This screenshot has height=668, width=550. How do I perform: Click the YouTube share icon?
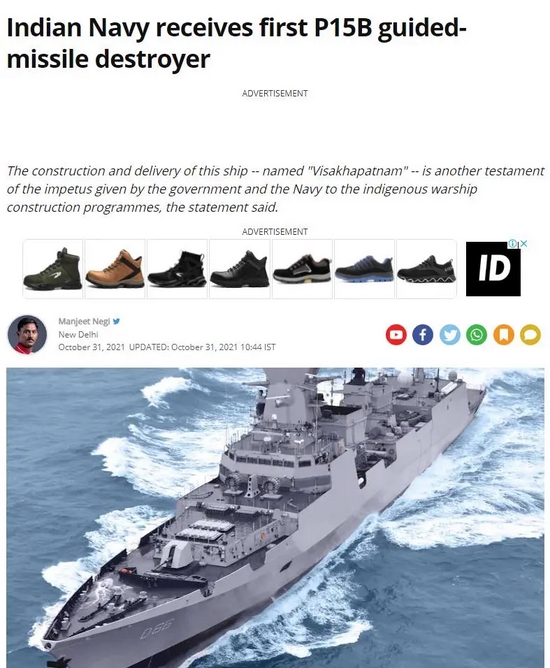click(396, 334)
